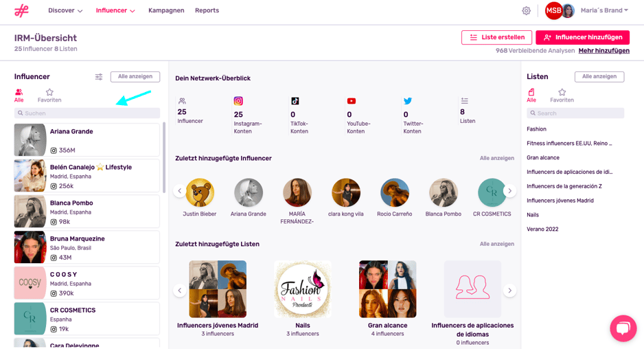The image size is (644, 349).
Task: Select Alle filter in Listen panel
Action: coord(531,95)
